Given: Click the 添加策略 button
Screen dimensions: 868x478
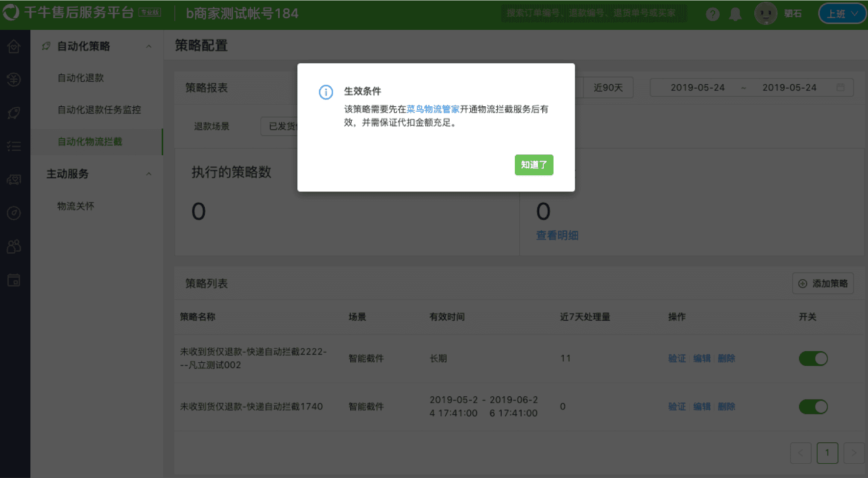Looking at the screenshot, I should (x=823, y=284).
